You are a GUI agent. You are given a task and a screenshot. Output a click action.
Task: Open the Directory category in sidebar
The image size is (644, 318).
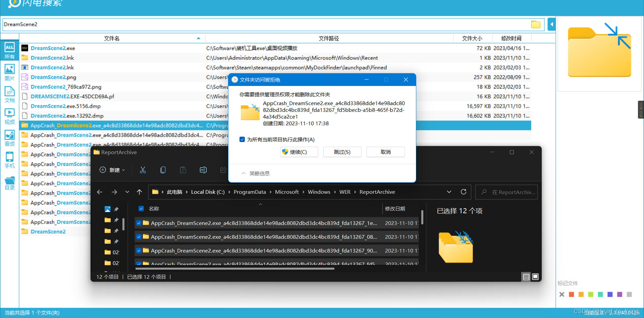click(9, 183)
